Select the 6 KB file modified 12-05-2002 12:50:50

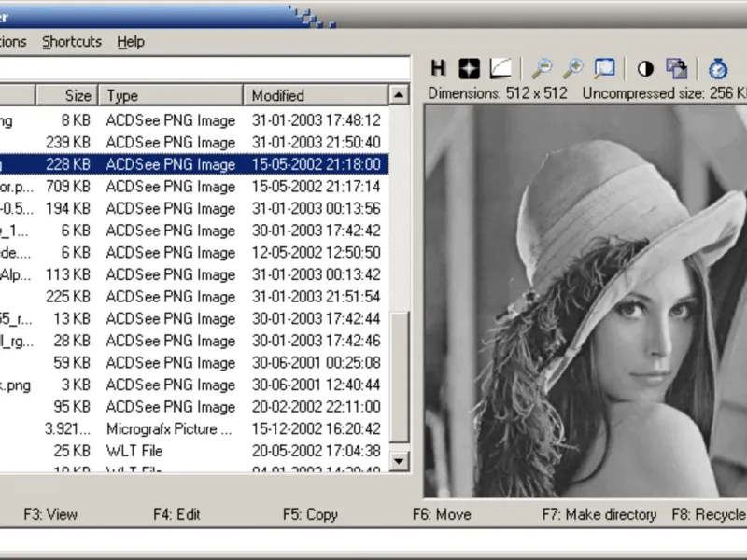194,252
